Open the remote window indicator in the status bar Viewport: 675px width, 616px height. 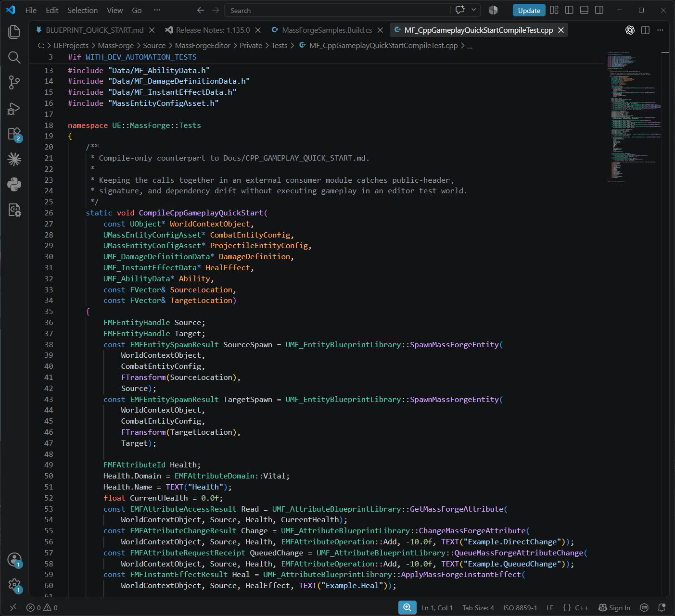pos(13,607)
